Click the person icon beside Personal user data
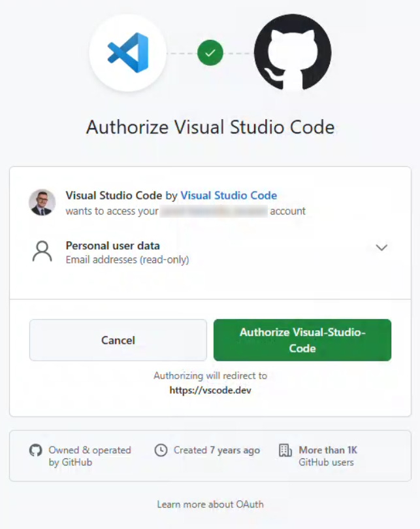The image size is (420, 529). pos(42,251)
